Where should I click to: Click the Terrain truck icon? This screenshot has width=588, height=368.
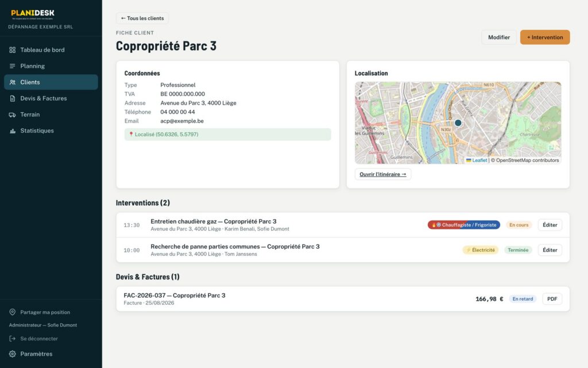(13, 114)
